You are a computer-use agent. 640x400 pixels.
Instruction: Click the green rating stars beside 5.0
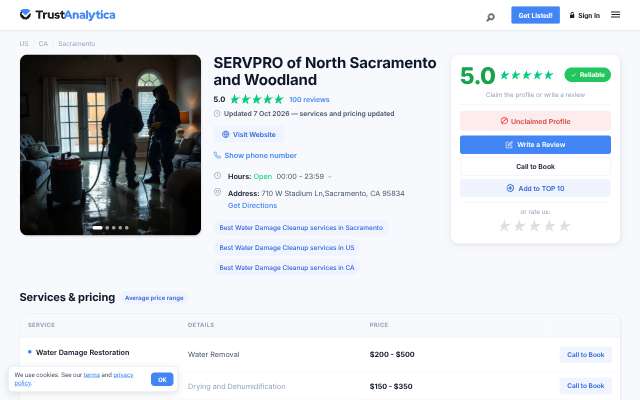click(x=257, y=99)
